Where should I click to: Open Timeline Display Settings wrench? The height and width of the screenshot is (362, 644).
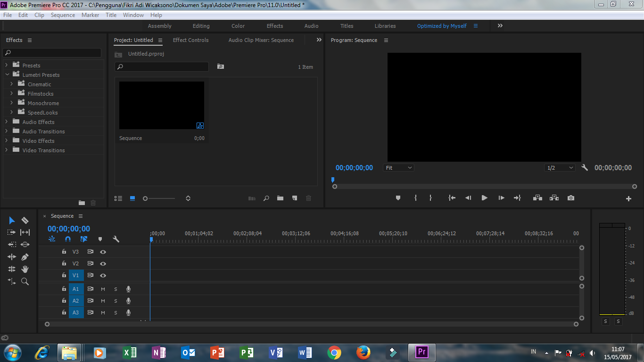(116, 239)
